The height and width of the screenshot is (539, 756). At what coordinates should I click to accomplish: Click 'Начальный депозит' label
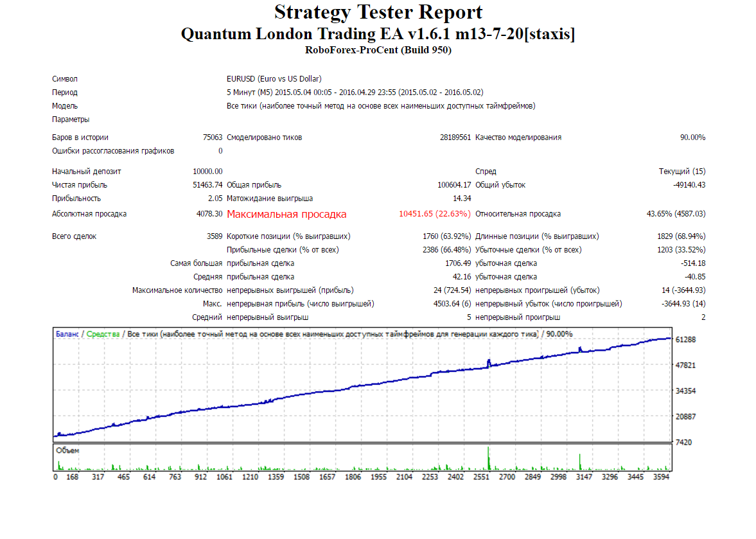(x=86, y=172)
